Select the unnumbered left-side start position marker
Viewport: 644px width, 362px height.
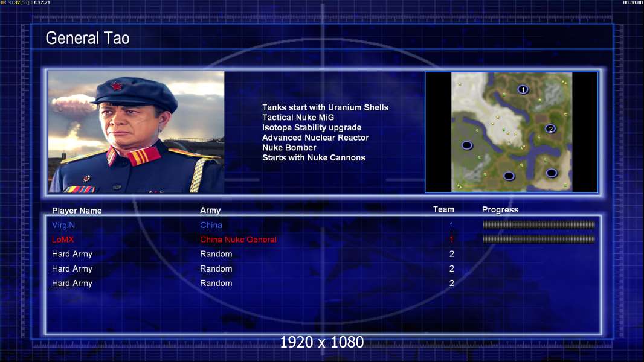point(467,145)
